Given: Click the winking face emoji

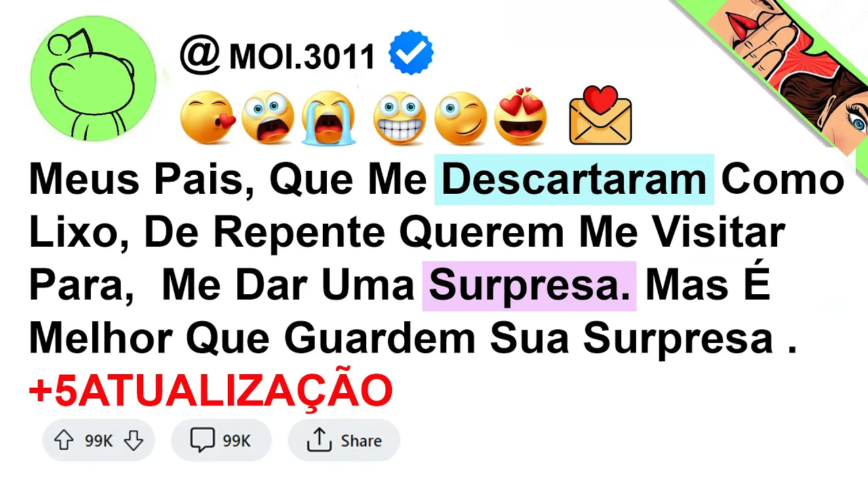Looking at the screenshot, I should [x=460, y=119].
